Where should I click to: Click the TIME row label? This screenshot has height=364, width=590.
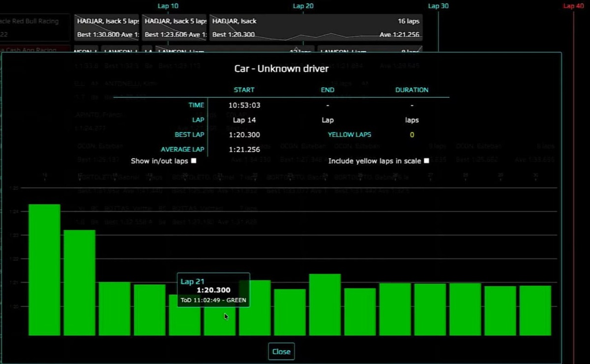click(196, 105)
